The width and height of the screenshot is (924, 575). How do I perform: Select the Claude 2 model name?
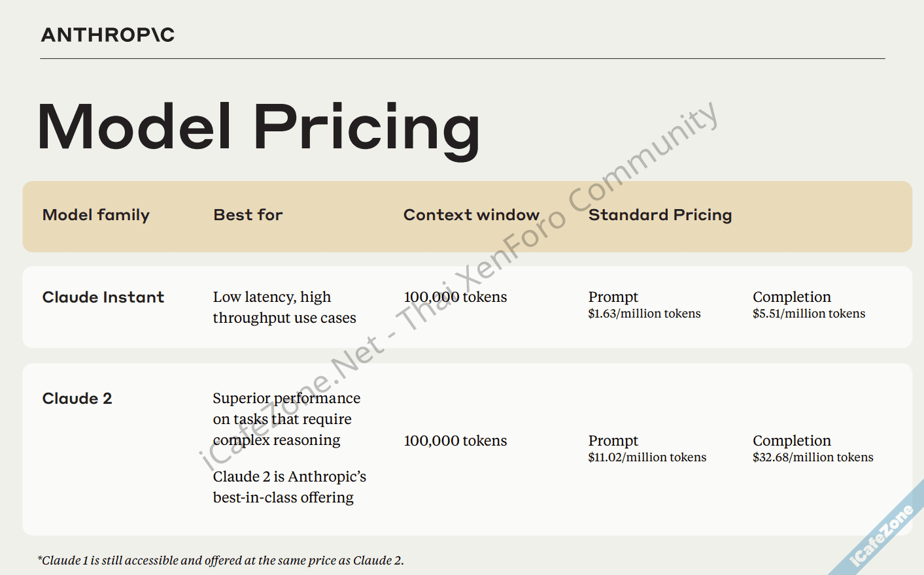point(77,399)
